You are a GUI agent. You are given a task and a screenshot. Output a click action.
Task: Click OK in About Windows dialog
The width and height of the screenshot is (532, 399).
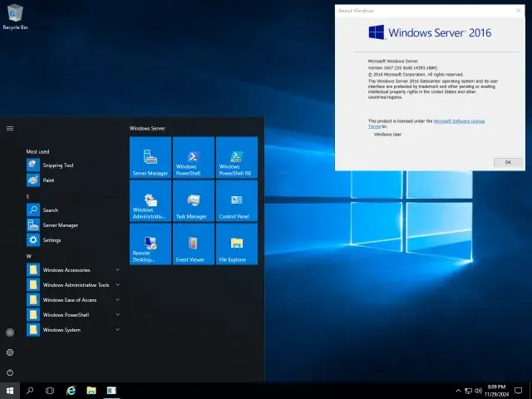click(508, 162)
